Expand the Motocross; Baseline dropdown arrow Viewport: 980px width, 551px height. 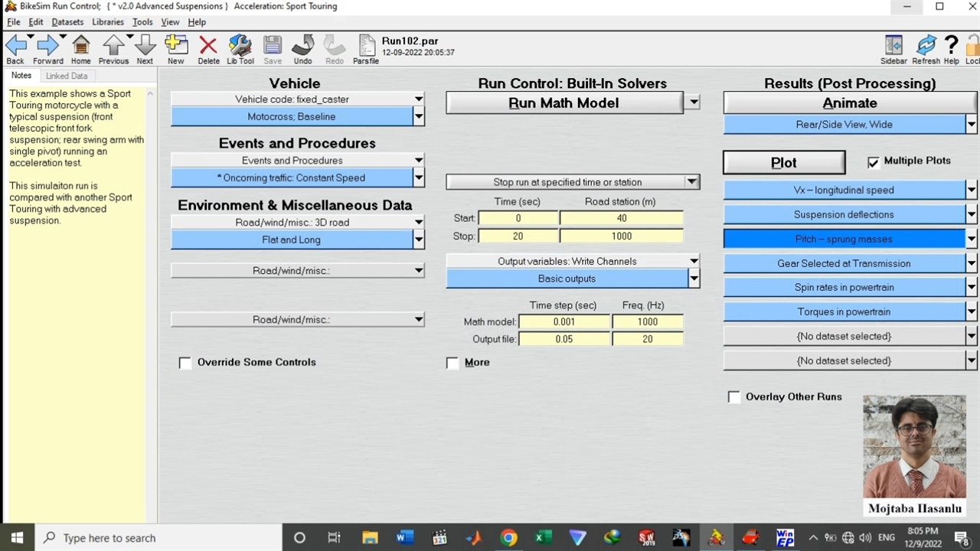click(x=419, y=117)
